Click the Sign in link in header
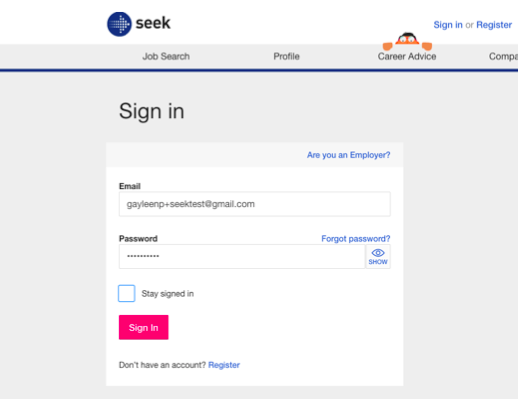Screen dimensions: 519x399 [x=448, y=25]
